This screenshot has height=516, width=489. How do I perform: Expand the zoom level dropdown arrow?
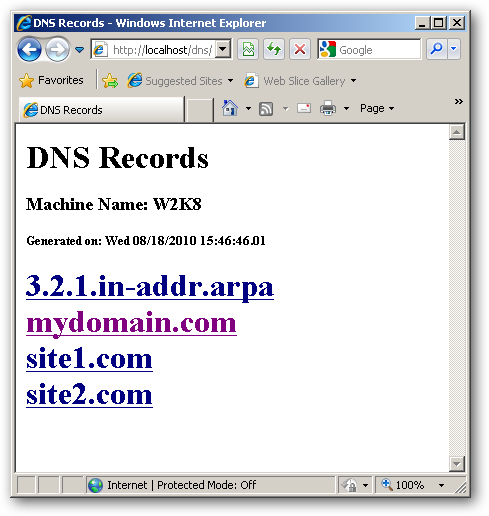pyautogui.click(x=442, y=485)
